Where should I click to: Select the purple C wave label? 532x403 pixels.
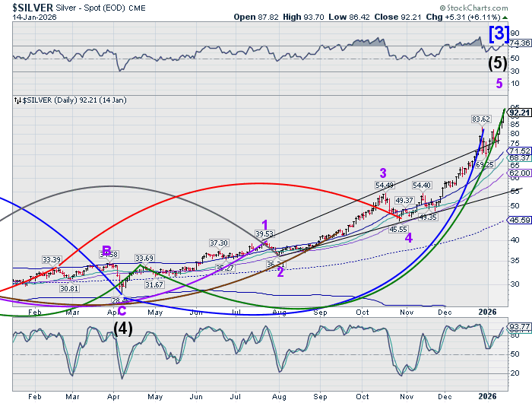[121, 310]
